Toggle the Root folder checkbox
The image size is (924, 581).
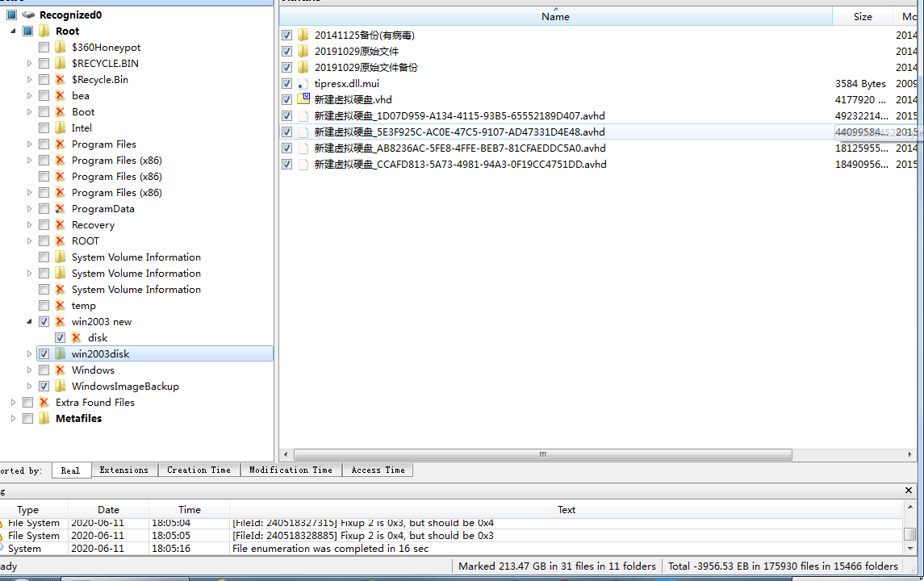27,31
